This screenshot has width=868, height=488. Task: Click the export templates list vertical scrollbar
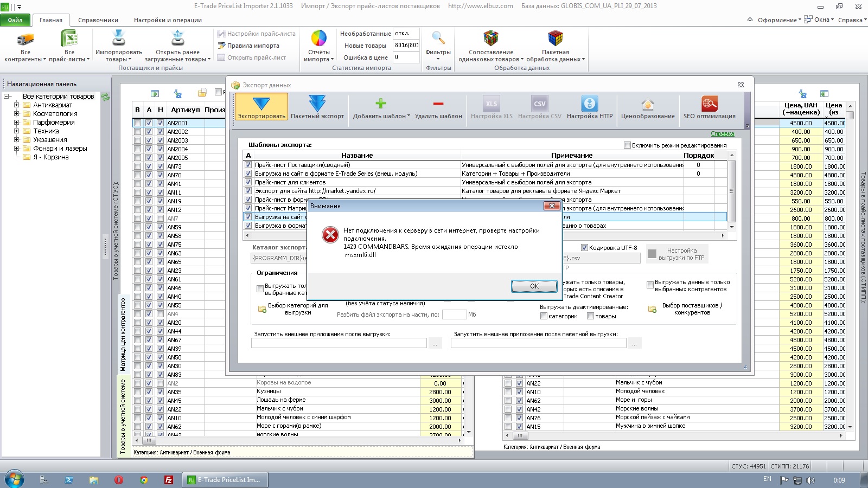[x=731, y=191]
